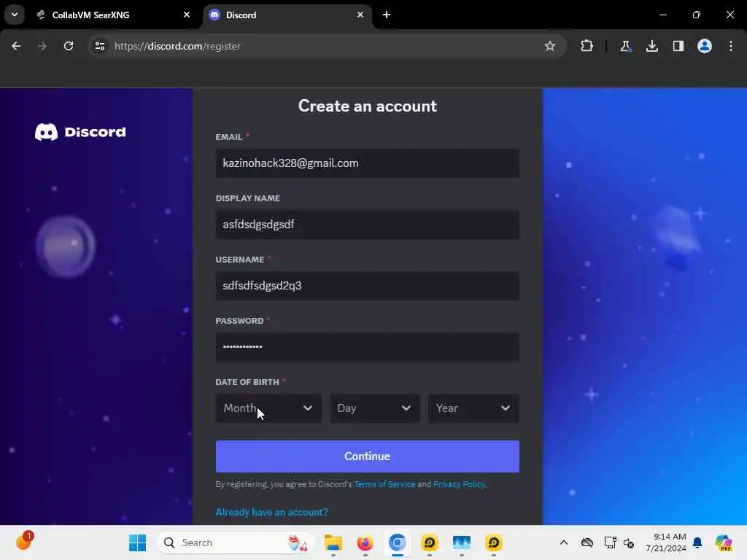Image resolution: width=747 pixels, height=560 pixels.
Task: Open the Windows Start menu
Action: (x=137, y=542)
